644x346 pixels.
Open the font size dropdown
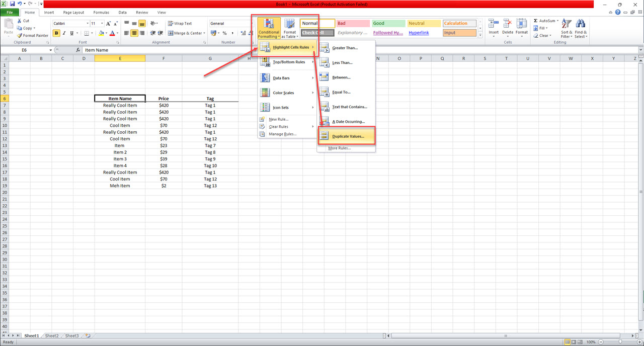(102, 23)
